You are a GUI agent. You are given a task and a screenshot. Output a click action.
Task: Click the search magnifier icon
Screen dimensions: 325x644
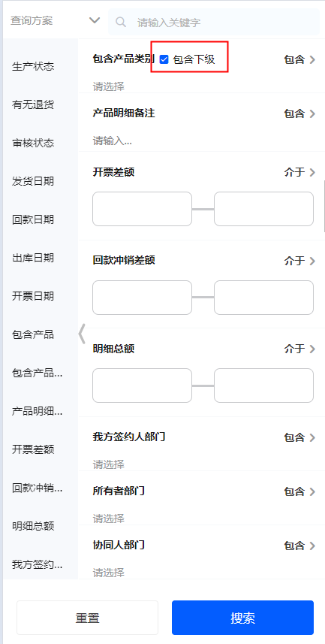[121, 22]
